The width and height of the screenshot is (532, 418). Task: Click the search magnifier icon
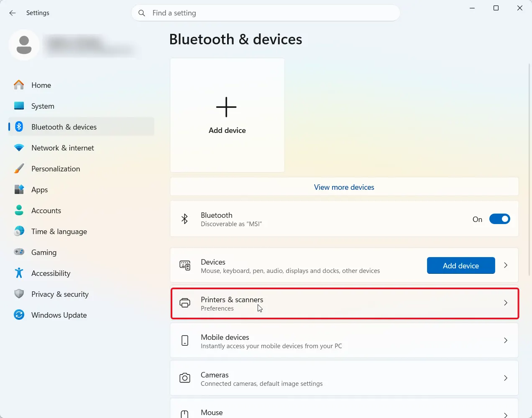click(142, 13)
